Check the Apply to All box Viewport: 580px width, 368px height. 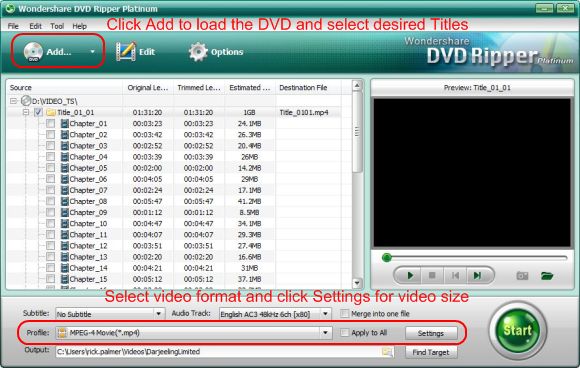(x=344, y=332)
